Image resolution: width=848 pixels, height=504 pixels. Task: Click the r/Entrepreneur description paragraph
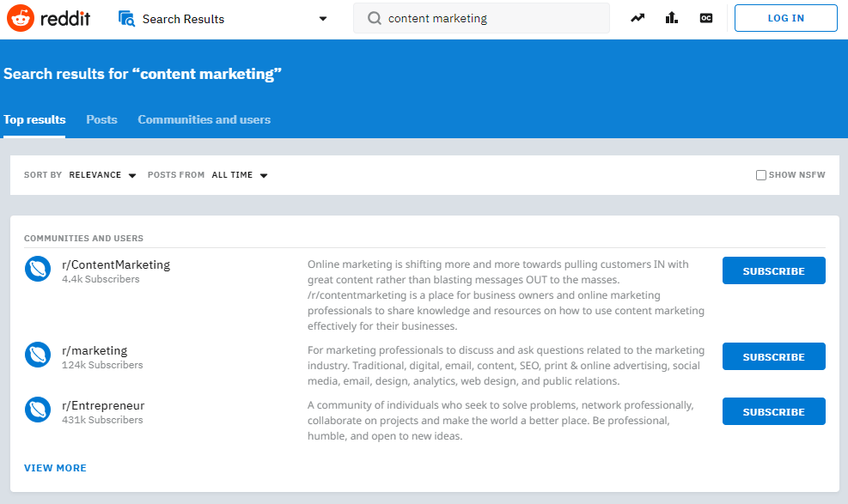[501, 421]
